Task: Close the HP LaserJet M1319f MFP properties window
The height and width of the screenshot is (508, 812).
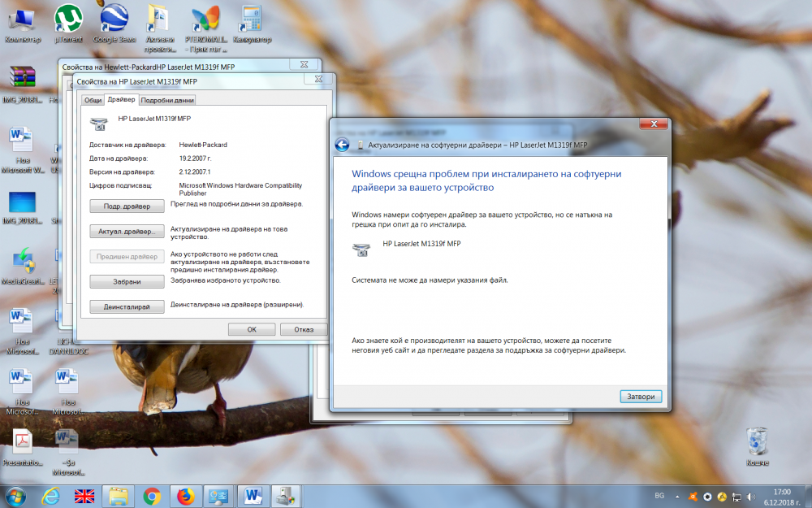Action: pos(318,80)
